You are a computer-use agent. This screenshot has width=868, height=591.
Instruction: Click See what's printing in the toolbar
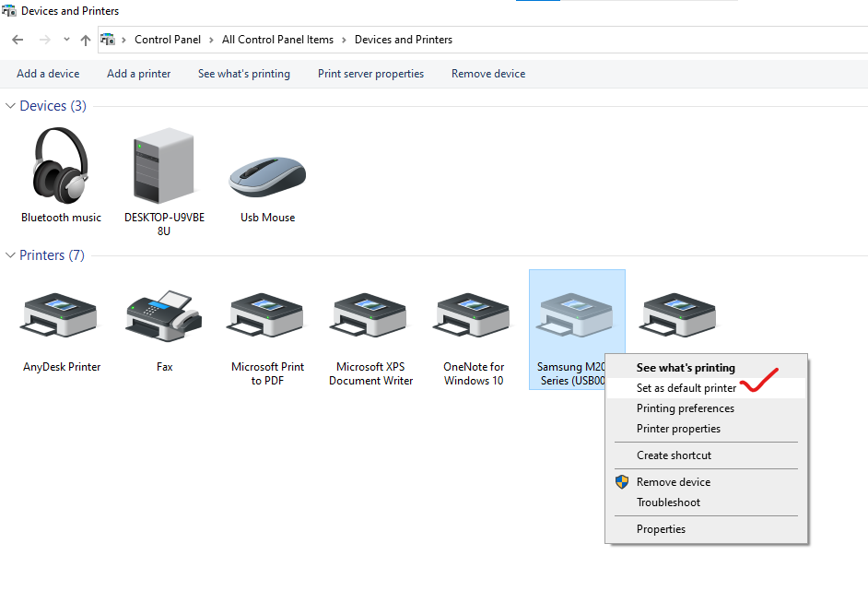[244, 74]
